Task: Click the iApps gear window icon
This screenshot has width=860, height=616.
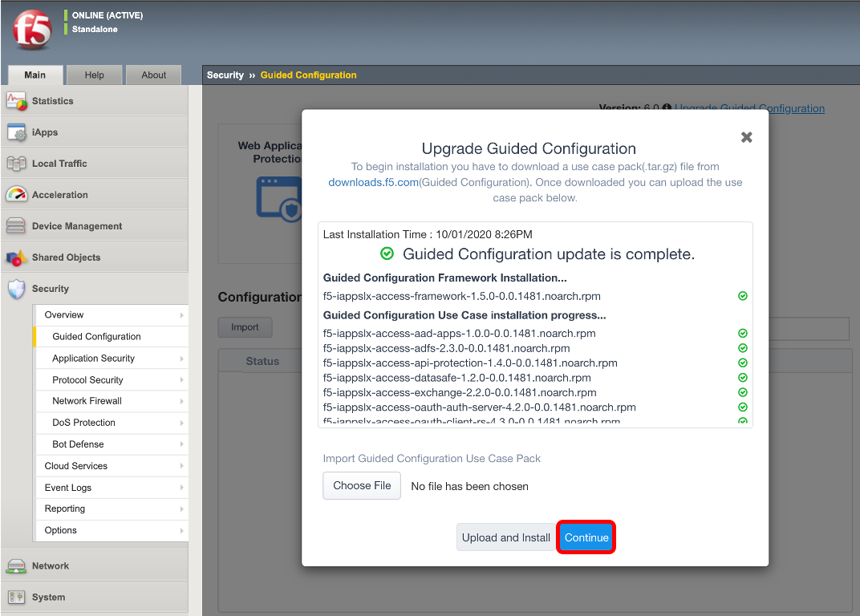Action: click(x=17, y=132)
